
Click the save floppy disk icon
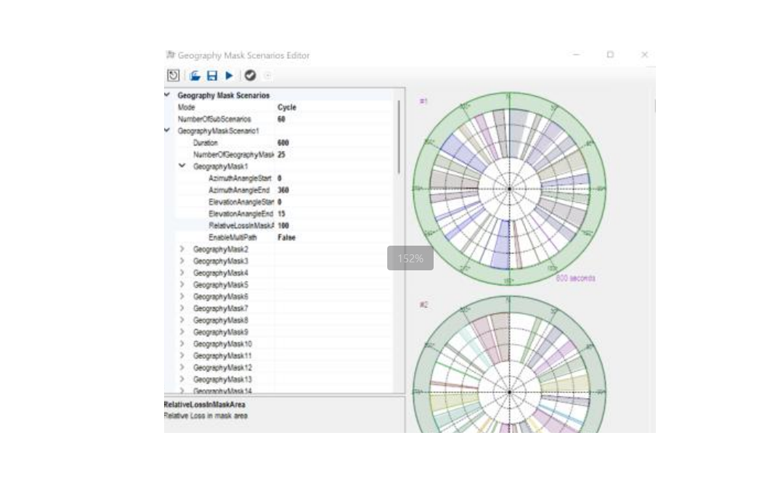click(212, 75)
